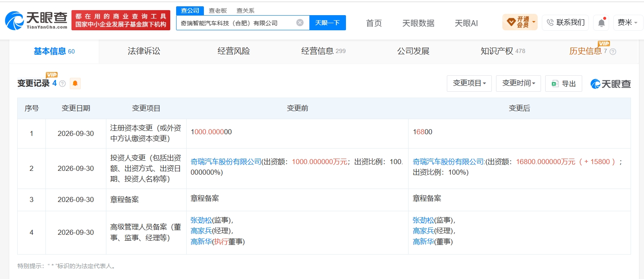Open 奇瑞汽车股份有限公司 link in 变更前 column
The image size is (644, 279).
click(x=226, y=162)
